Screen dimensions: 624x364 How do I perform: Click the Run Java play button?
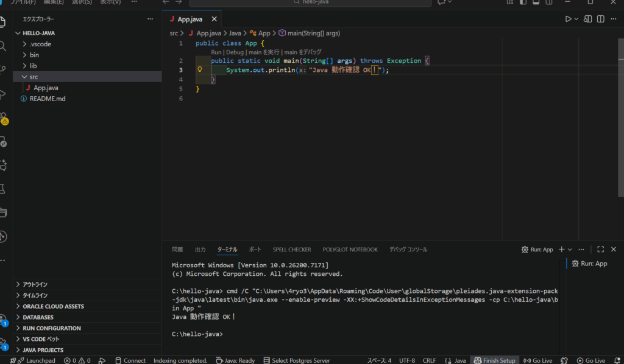(568, 19)
